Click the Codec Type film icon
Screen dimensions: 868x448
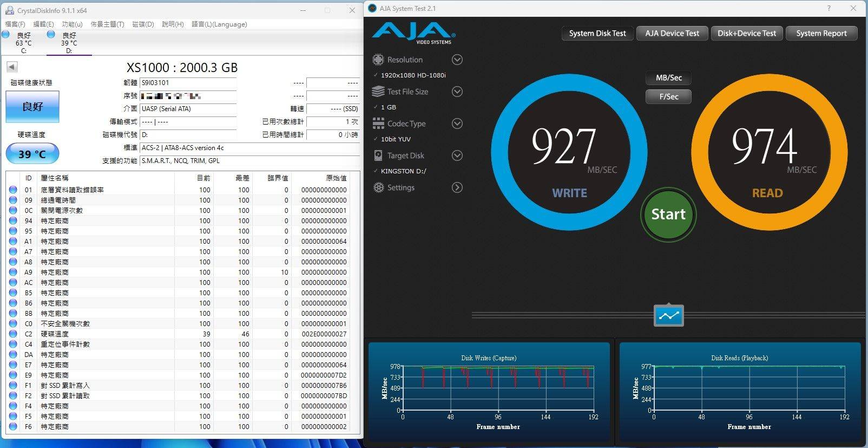coord(378,124)
